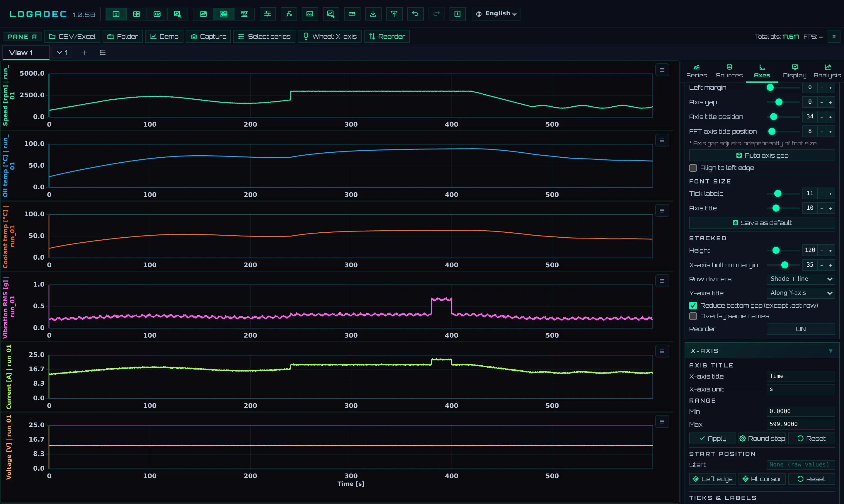Viewport: 844px width, 504px height.
Task: Open the Y-axis title dropdown
Action: [801, 293]
